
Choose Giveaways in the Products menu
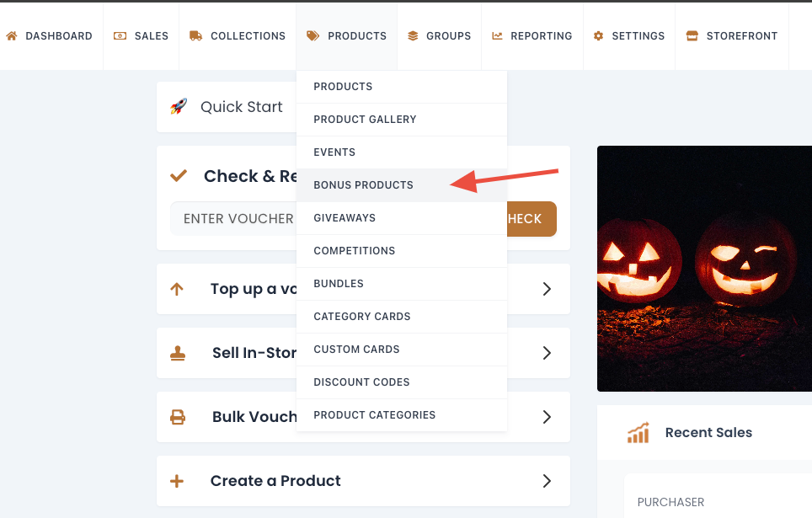pos(345,218)
